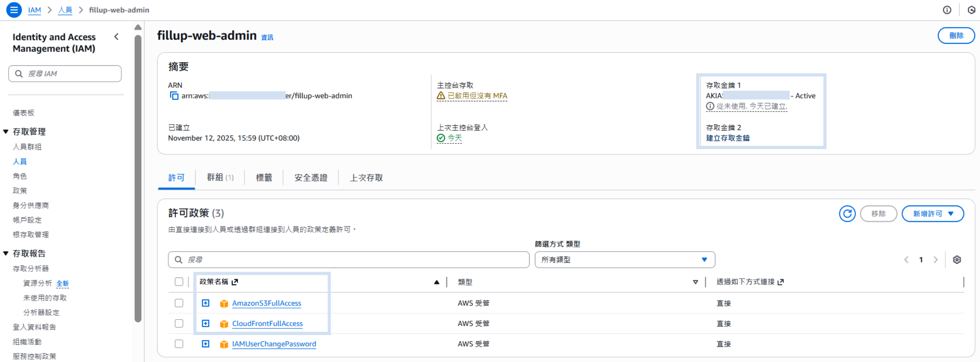Click the orange CloudFrontFullAccess policy icon
Screen dimensions: 980x362
click(x=224, y=324)
